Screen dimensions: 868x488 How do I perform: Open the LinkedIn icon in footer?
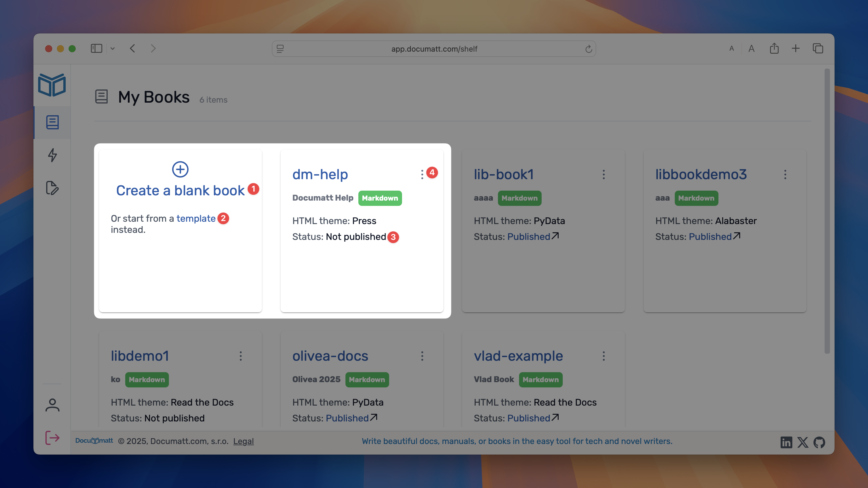[x=786, y=442]
